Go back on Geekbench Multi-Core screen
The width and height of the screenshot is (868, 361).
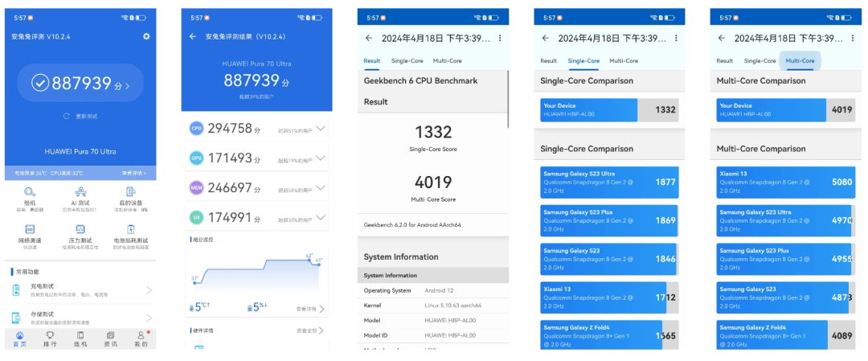point(721,39)
